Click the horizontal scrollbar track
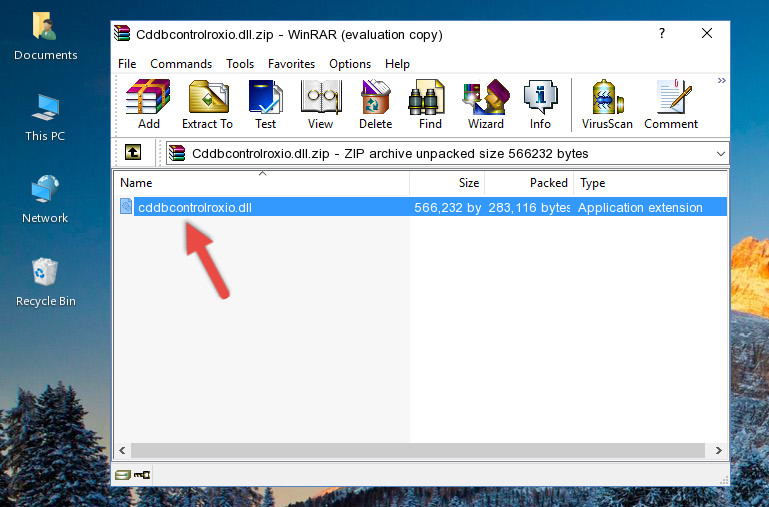 click(418, 450)
